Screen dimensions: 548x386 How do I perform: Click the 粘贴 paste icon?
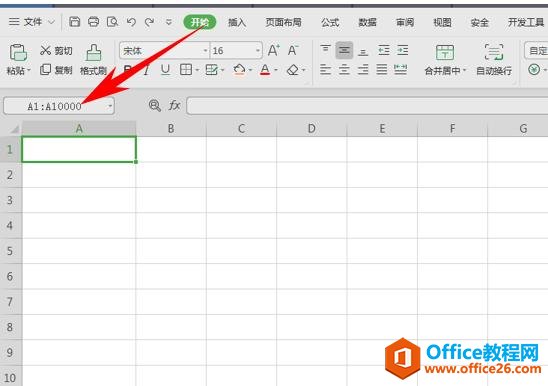pyautogui.click(x=18, y=52)
